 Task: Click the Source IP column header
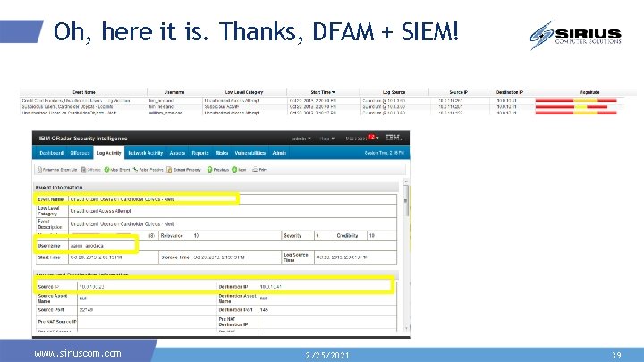pyautogui.click(x=458, y=92)
